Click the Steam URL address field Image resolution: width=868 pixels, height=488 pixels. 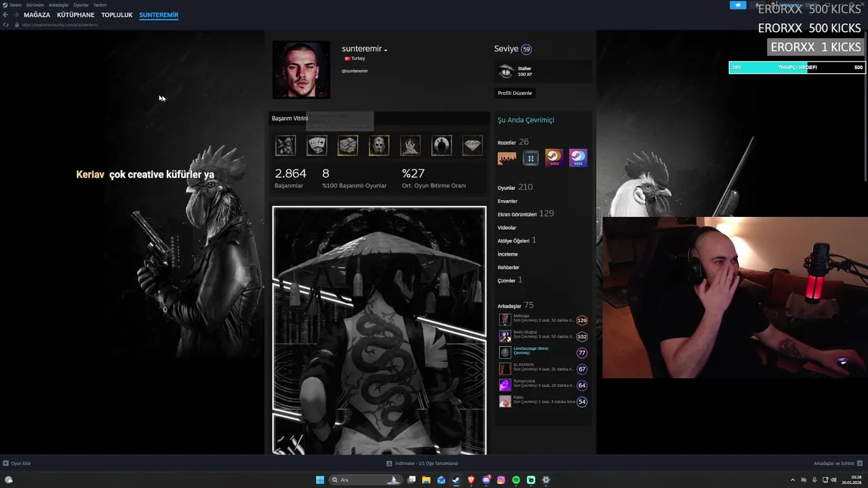click(x=60, y=25)
